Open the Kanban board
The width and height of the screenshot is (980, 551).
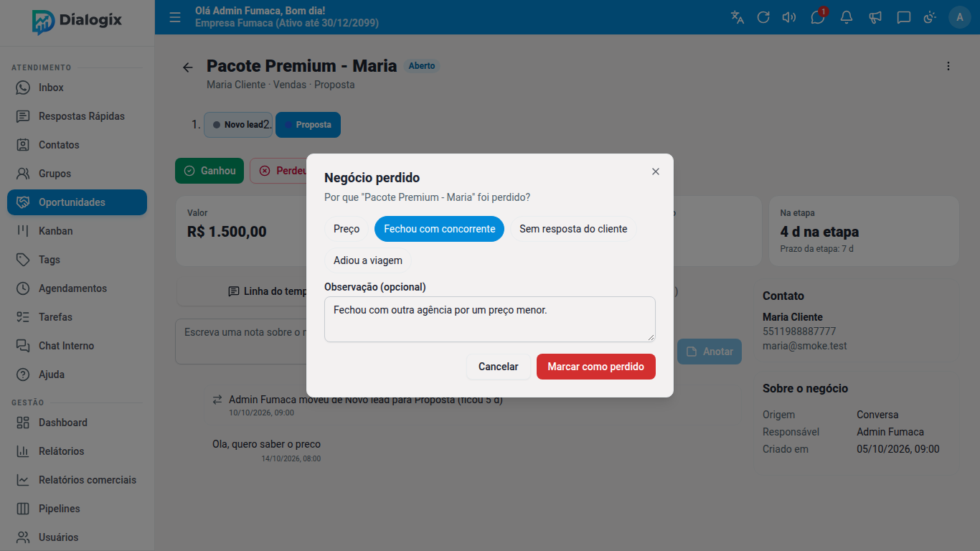77,231
